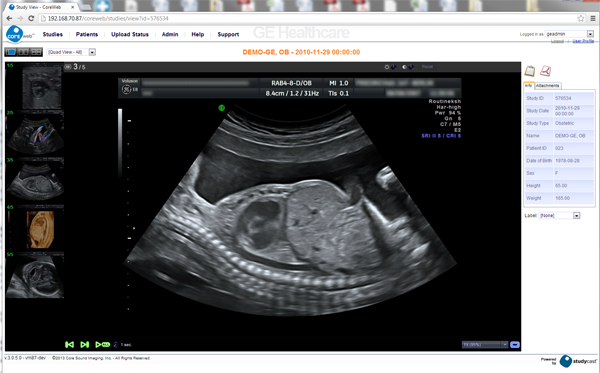This screenshot has width=600, height=373.
Task: Open the clipboard report icon
Action: tap(530, 71)
